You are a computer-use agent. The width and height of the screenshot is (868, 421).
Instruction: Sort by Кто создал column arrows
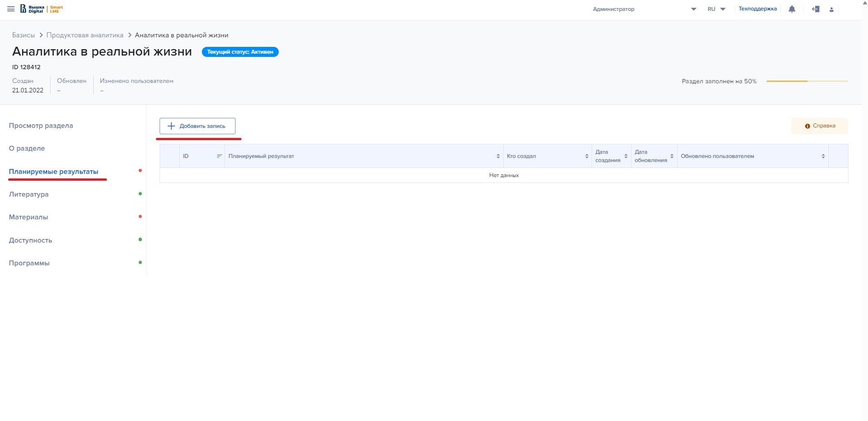tap(587, 156)
